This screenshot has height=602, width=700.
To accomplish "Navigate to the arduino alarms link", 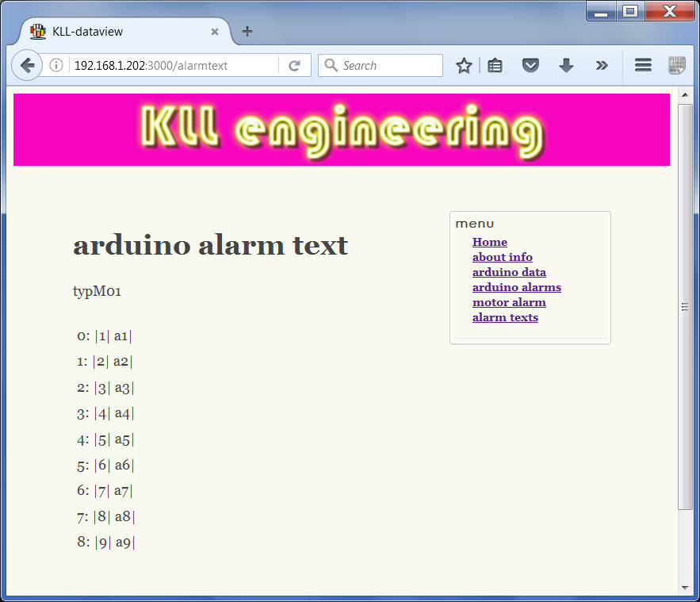I will (516, 287).
